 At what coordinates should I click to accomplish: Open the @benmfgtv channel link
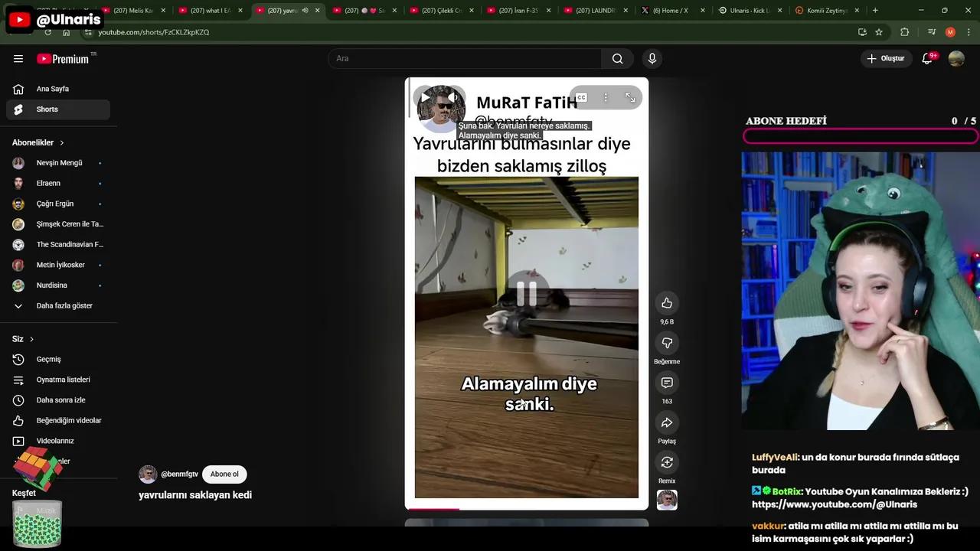click(x=179, y=474)
